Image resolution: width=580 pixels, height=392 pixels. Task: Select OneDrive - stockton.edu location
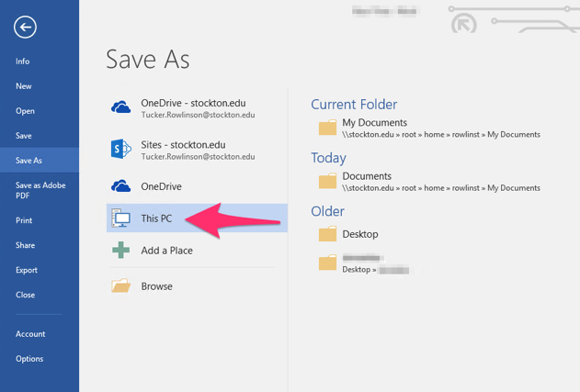(x=197, y=108)
